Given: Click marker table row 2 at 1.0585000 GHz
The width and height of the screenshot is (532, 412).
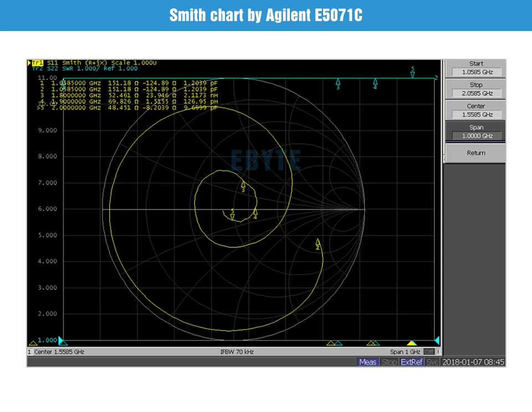Looking at the screenshot, I should [x=128, y=89].
